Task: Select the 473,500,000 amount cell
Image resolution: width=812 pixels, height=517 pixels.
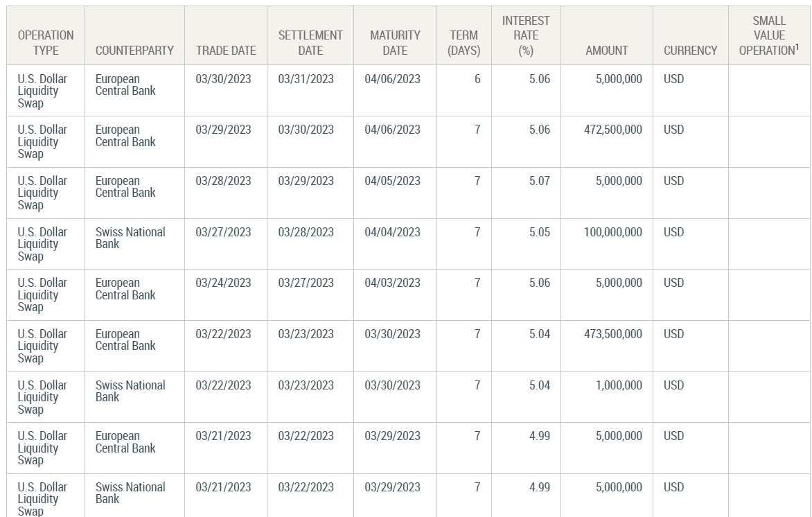Action: click(613, 334)
